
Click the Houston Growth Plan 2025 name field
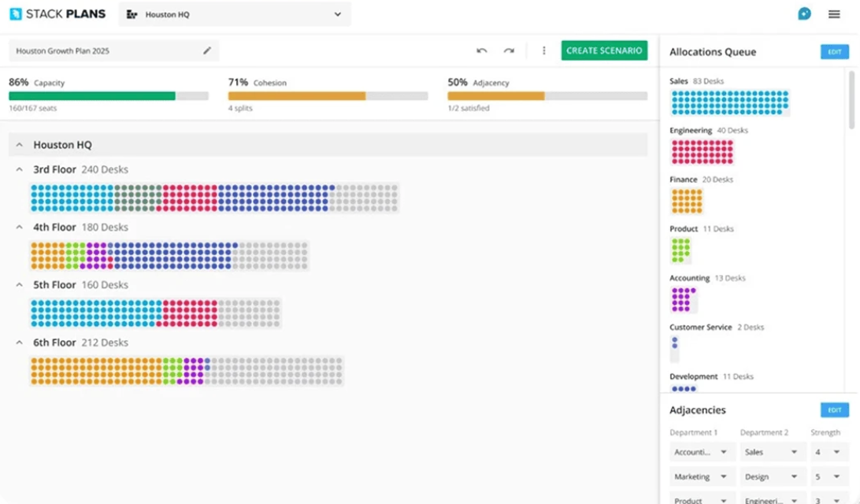pos(113,50)
